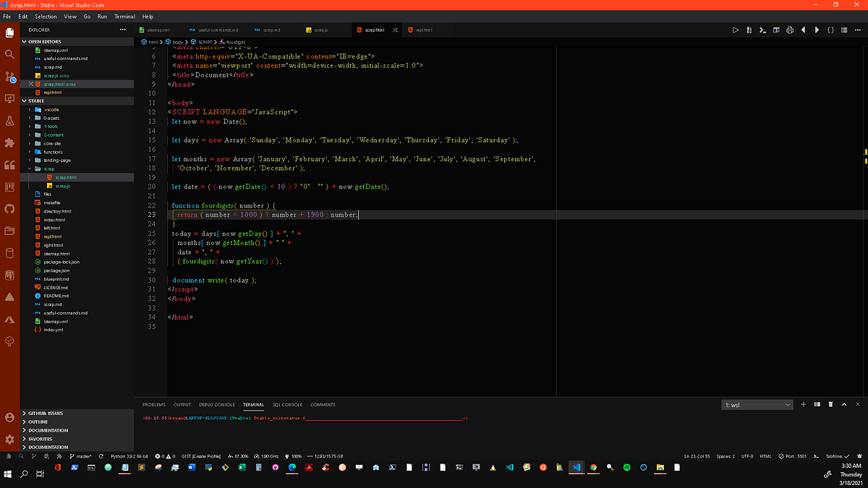
Task: Open the Manage gear icon
Action: click(x=9, y=439)
